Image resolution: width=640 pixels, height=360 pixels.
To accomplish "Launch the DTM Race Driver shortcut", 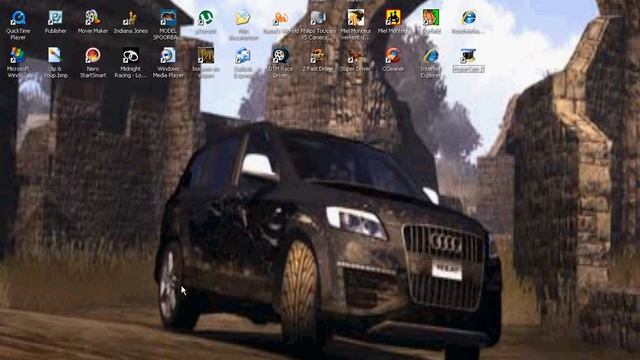I will [280, 56].
